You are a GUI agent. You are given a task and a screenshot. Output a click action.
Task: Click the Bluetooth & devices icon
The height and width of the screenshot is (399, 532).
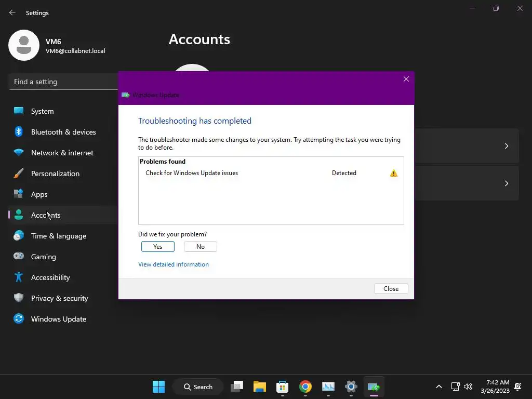pos(19,131)
